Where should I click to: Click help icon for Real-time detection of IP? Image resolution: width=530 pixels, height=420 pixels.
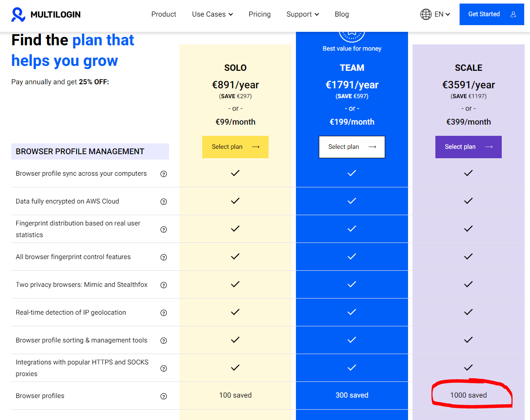coord(164,313)
